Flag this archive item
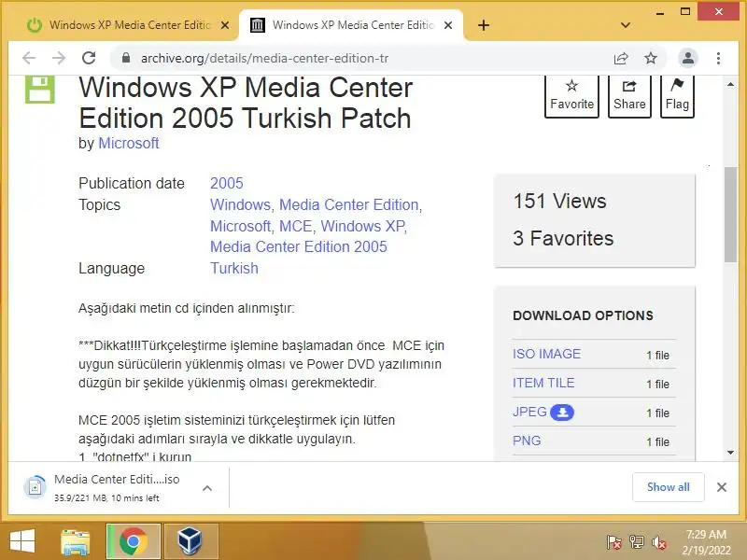The height and width of the screenshot is (560, 747). click(x=677, y=97)
